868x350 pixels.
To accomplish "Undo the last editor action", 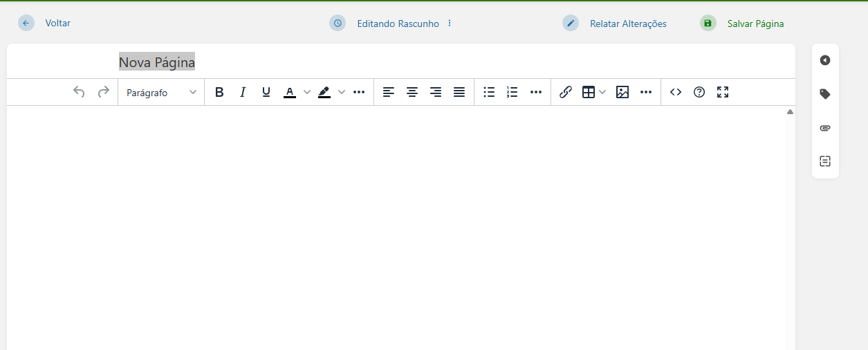I will [80, 92].
